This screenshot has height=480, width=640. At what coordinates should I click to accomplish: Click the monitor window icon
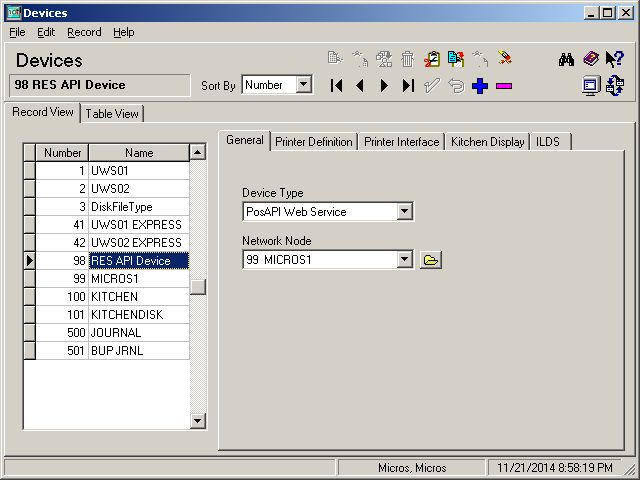point(591,86)
